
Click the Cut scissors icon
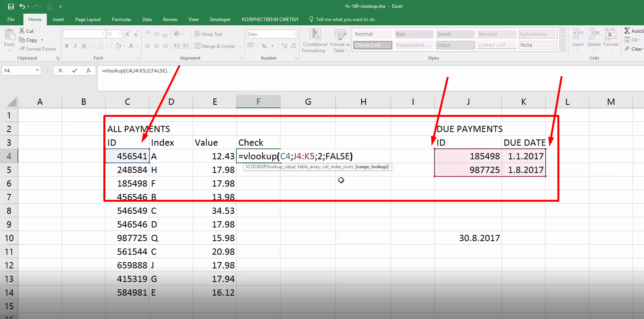click(x=22, y=31)
